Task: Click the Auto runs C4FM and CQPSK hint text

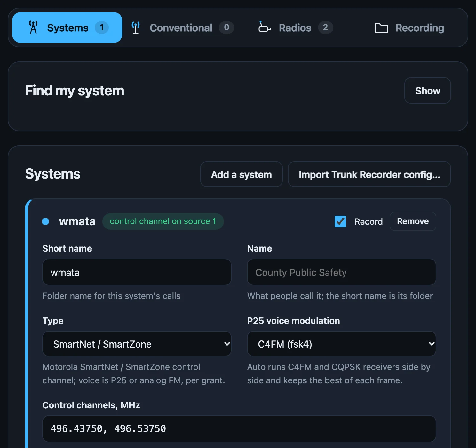Action: click(x=339, y=373)
